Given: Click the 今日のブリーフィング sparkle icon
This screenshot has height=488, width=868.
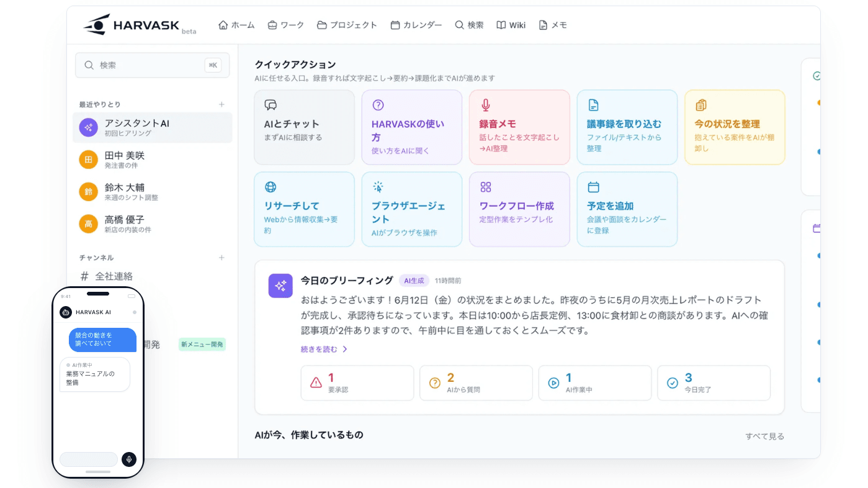Looking at the screenshot, I should 280,286.
